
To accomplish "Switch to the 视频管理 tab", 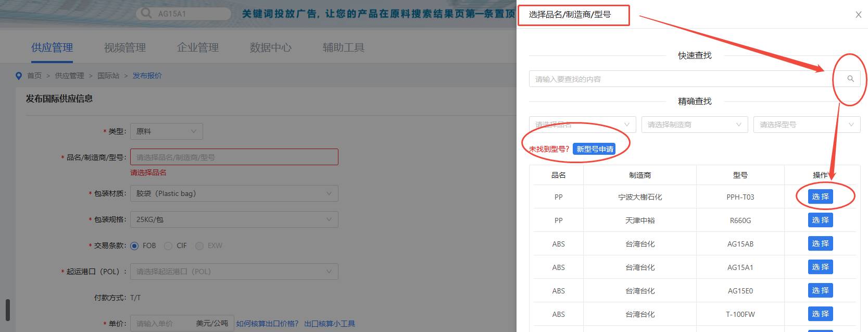I will pos(125,47).
